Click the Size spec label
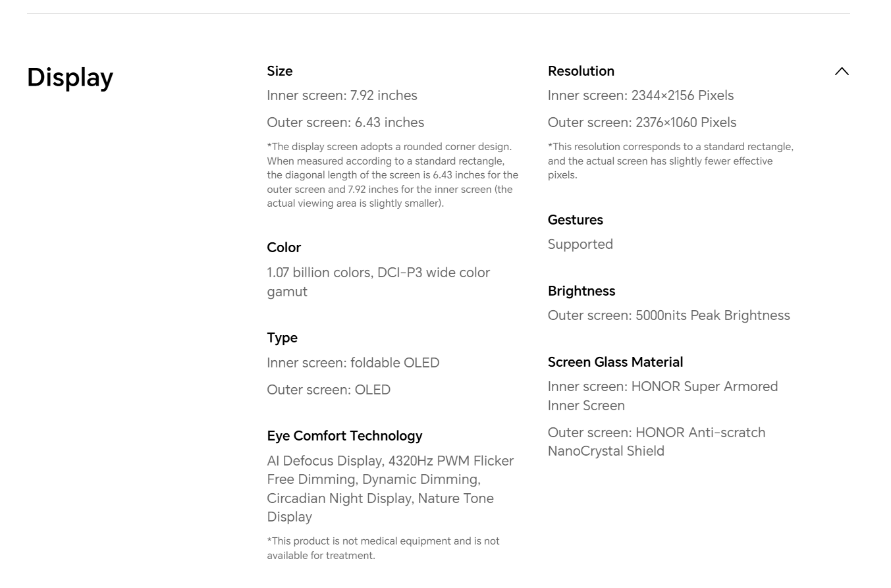This screenshot has width=891, height=588. click(280, 71)
